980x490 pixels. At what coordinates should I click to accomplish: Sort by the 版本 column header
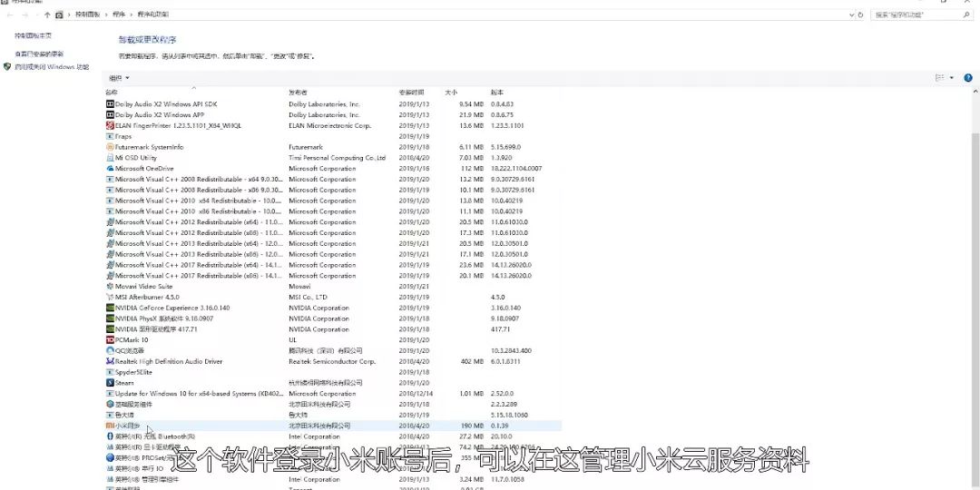(x=497, y=93)
